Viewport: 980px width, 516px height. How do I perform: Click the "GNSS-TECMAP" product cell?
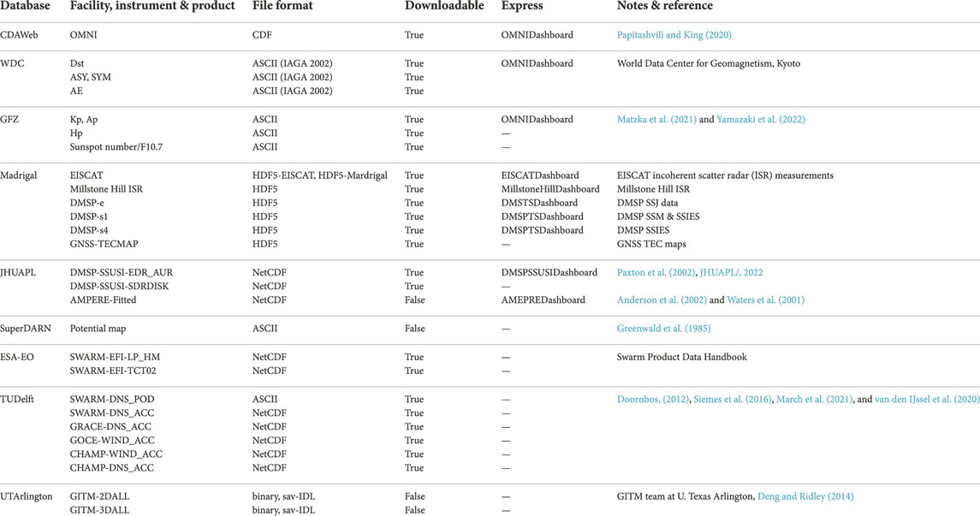click(104, 244)
